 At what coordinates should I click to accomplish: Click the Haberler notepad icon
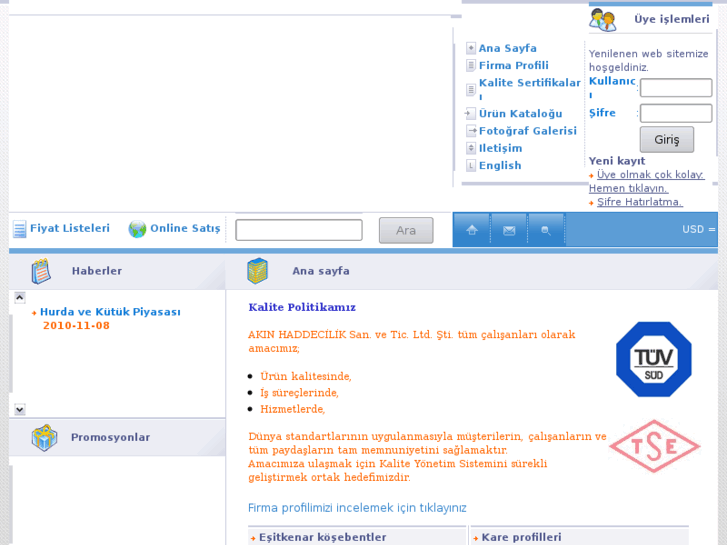coord(41,271)
